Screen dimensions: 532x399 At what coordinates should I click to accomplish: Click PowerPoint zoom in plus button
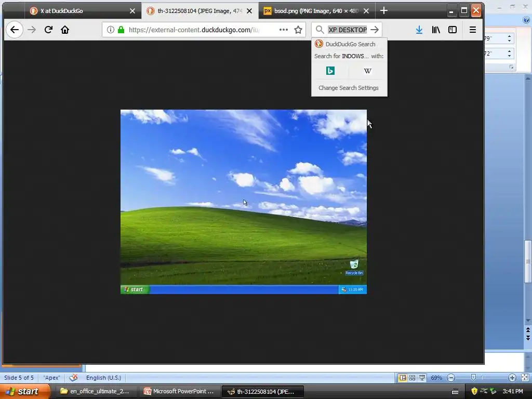pyautogui.click(x=512, y=378)
